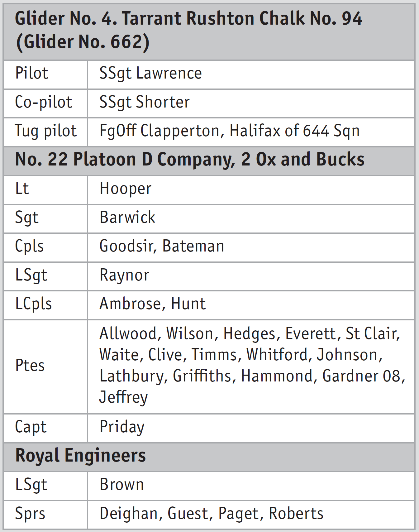Select the "Tug pilot" label cell
Image resolution: width=419 pixels, height=532 pixels.
pos(46,131)
